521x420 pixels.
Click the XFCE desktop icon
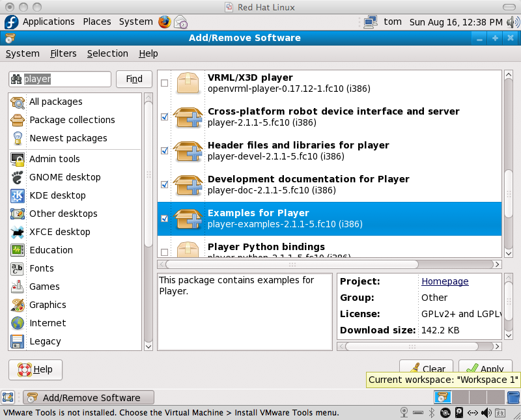(18, 232)
